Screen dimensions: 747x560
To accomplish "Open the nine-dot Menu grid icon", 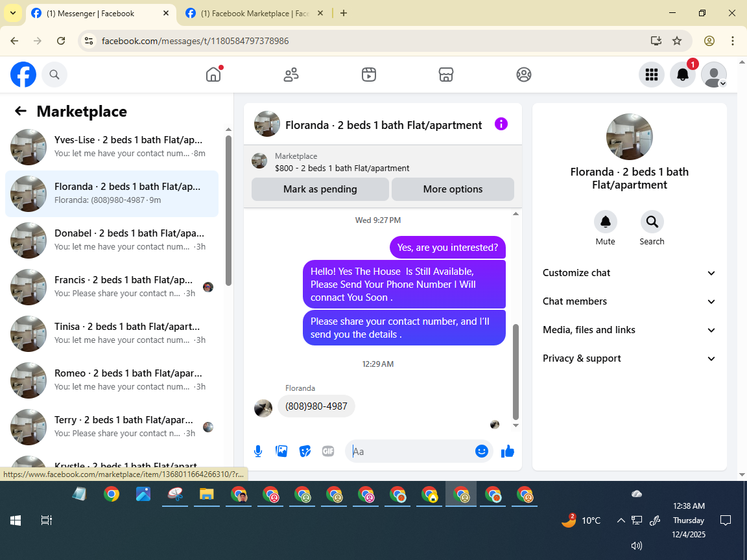I will (x=651, y=75).
